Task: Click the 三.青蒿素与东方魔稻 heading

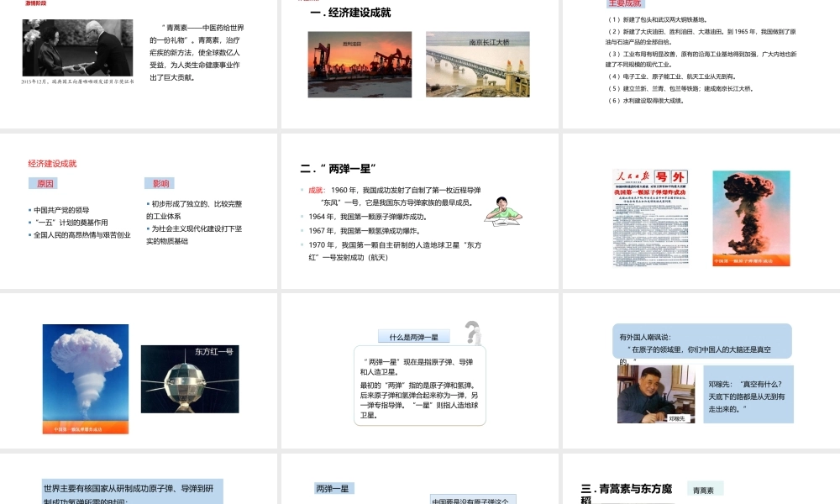Action: pyautogui.click(x=627, y=494)
